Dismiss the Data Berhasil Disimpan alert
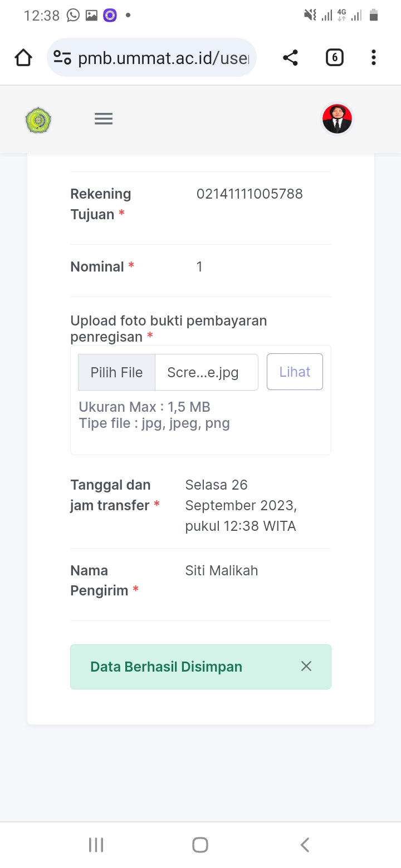 (x=306, y=667)
